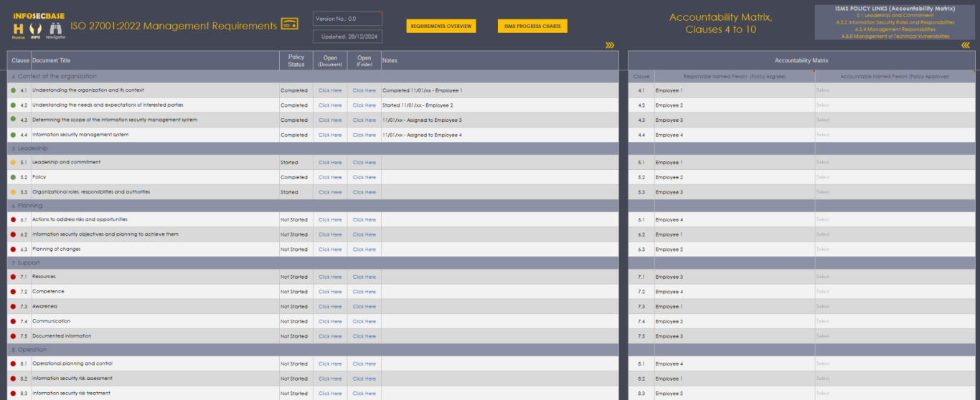Screen dimensions: 980x400
Task: Open document link for clause 4.3
Action: point(330,120)
